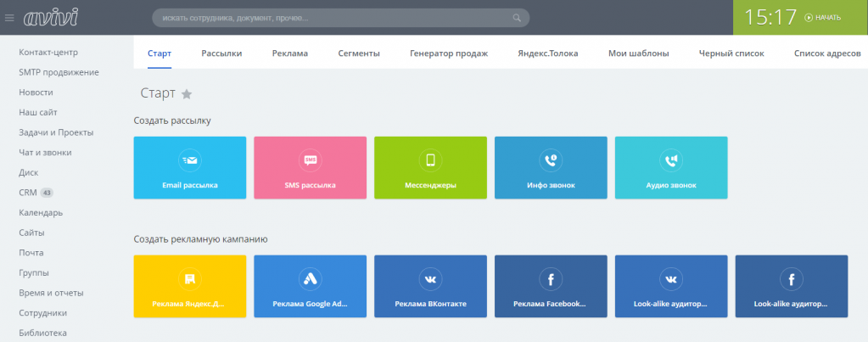
Task: Open Календарь in sidebar
Action: [41, 213]
